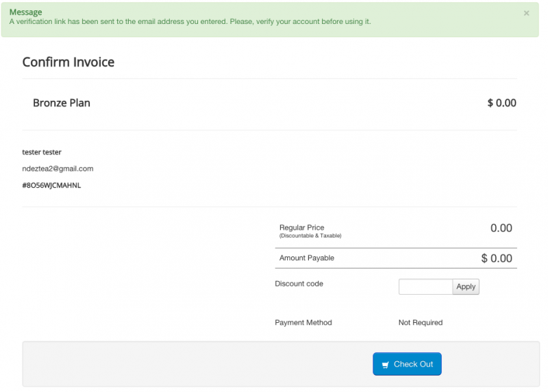This screenshot has height=392, width=548.
Task: Click the Amount Payable $ 0.00 total
Action: tap(497, 258)
